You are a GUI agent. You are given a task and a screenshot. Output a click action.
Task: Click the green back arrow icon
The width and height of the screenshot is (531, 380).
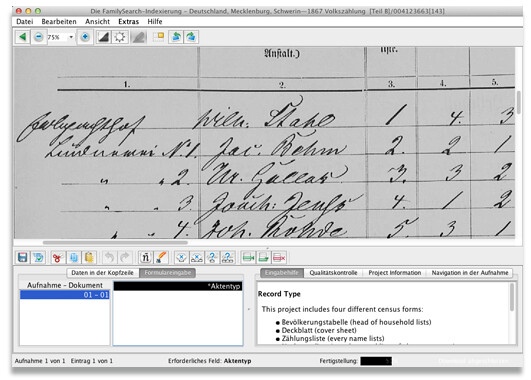(22, 37)
